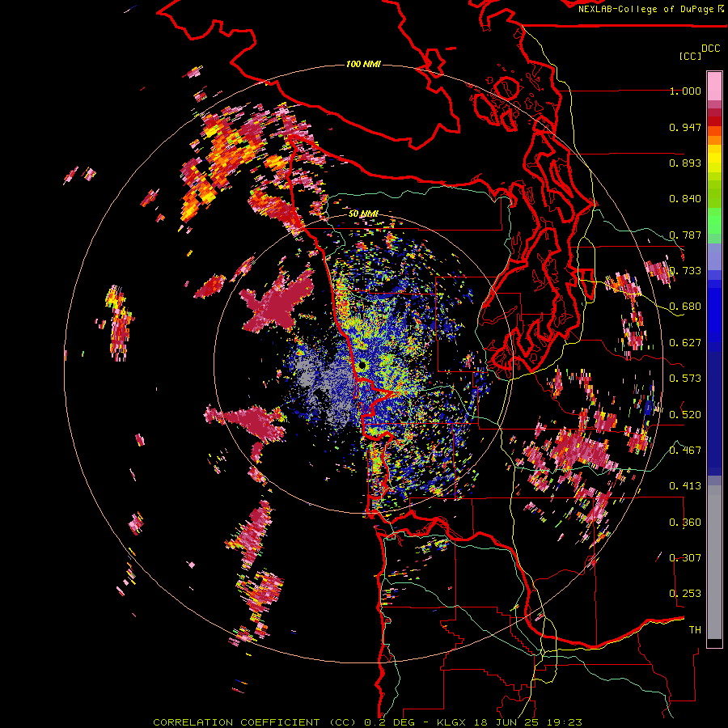Click the TH threshold label
This screenshot has width=728, height=728.
click(695, 629)
